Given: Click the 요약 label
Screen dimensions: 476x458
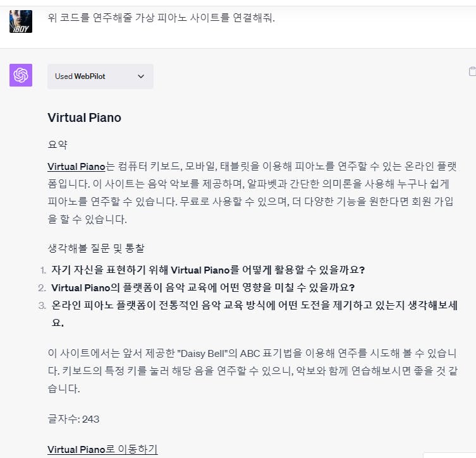Looking at the screenshot, I should tap(58, 145).
